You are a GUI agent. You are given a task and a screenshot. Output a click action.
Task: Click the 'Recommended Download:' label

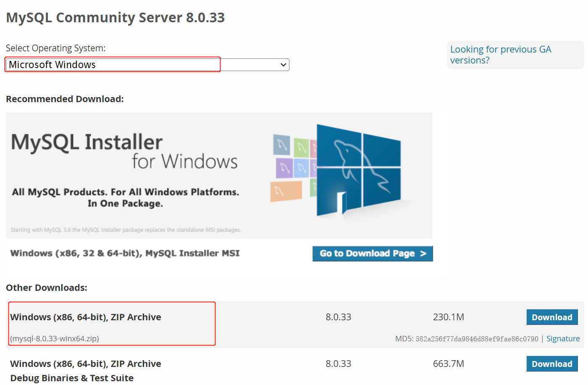click(x=65, y=99)
